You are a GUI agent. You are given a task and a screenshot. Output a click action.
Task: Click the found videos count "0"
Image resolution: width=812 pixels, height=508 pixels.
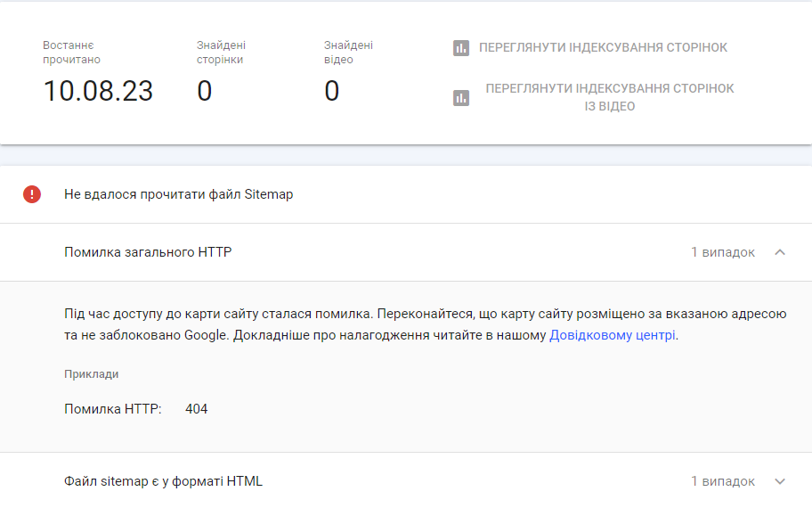(x=332, y=91)
